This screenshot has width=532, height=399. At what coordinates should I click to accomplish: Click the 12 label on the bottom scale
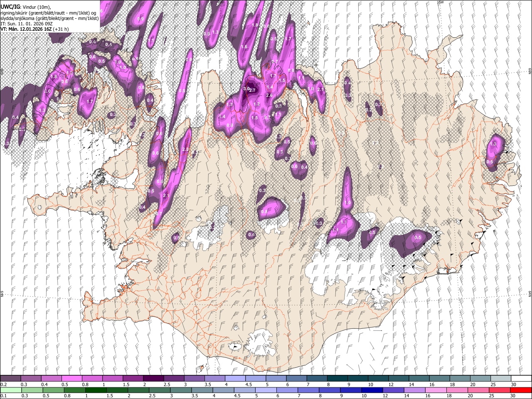coord(385,396)
